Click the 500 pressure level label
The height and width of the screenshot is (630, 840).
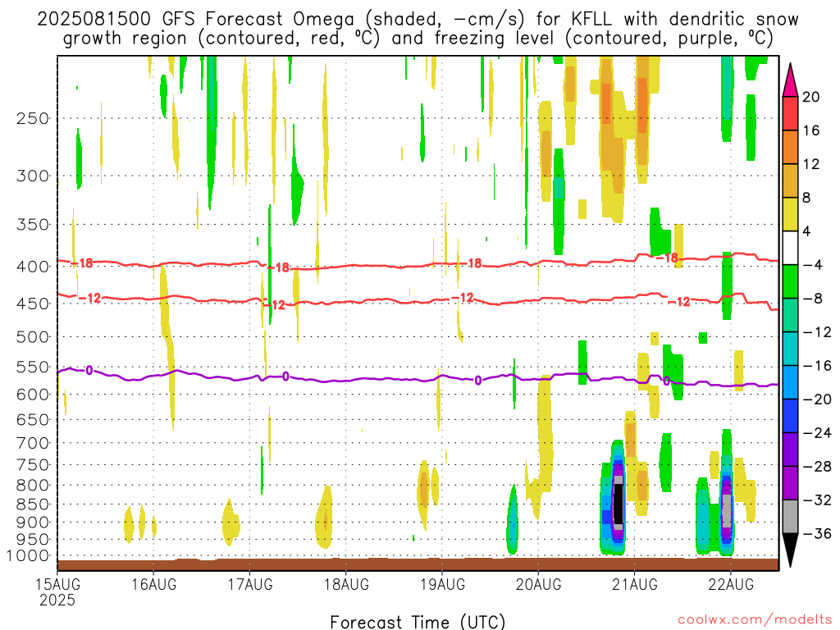33,337
